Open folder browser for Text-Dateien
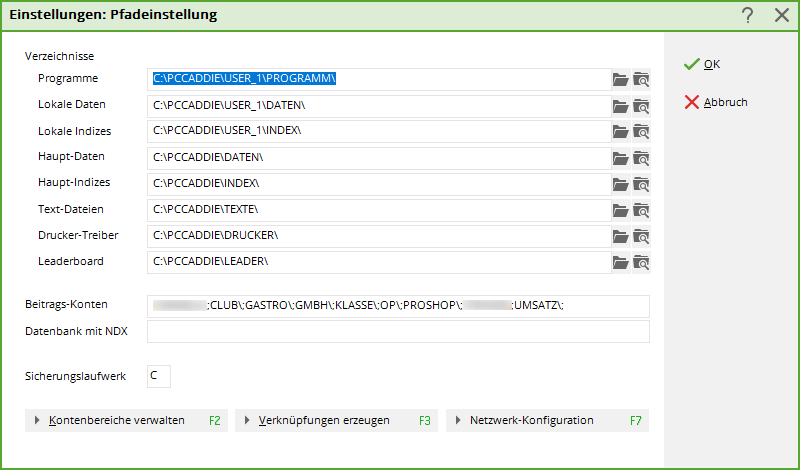 (620, 210)
